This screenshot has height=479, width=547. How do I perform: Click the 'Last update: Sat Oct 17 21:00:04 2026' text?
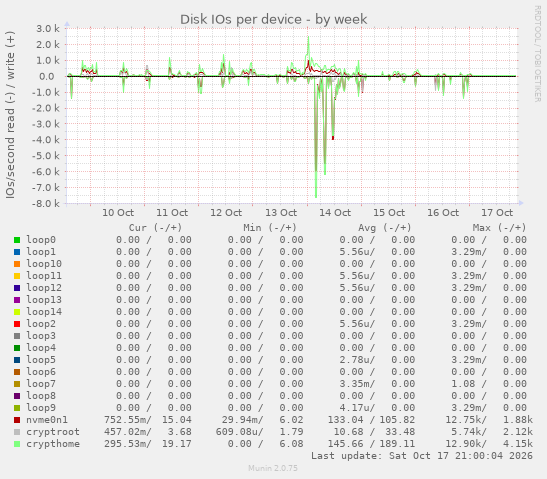[422, 456]
